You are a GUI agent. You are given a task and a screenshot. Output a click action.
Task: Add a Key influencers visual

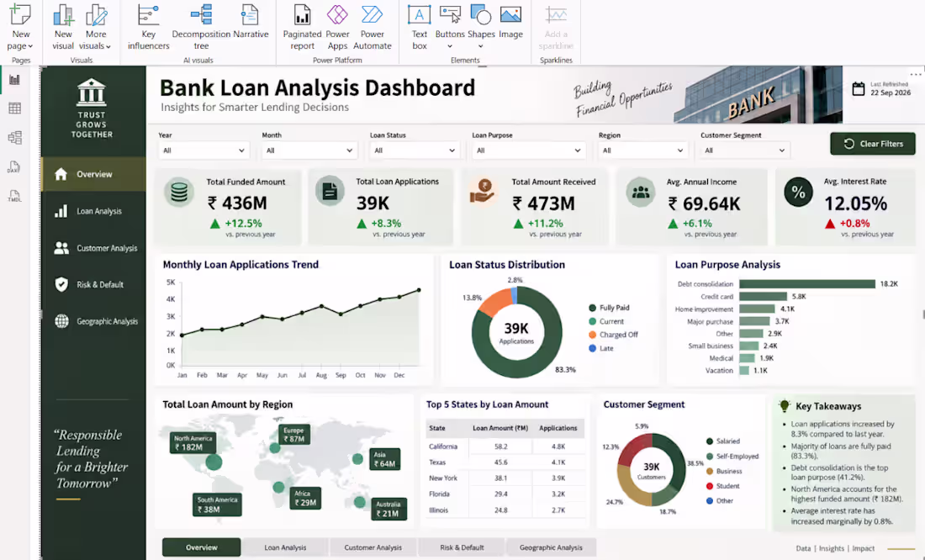(149, 27)
